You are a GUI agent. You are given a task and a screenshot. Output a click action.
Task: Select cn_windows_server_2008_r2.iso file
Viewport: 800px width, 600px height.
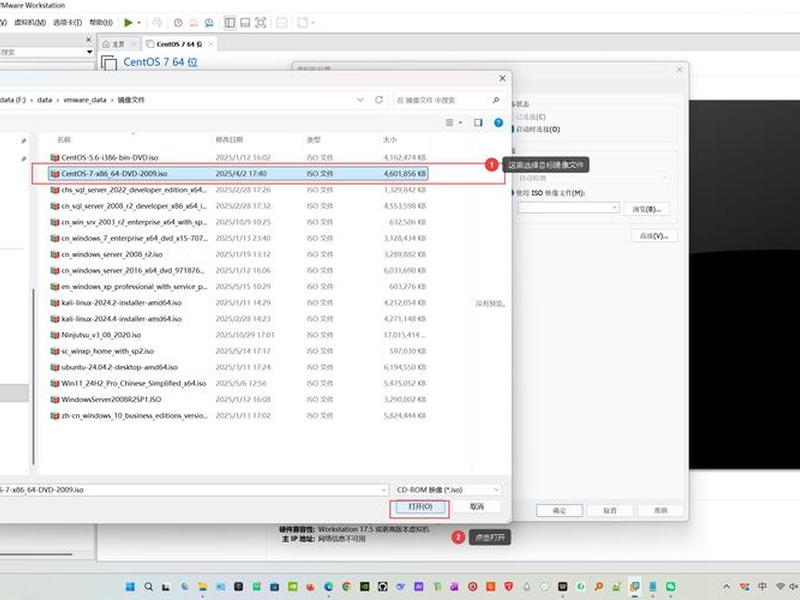click(238, 254)
